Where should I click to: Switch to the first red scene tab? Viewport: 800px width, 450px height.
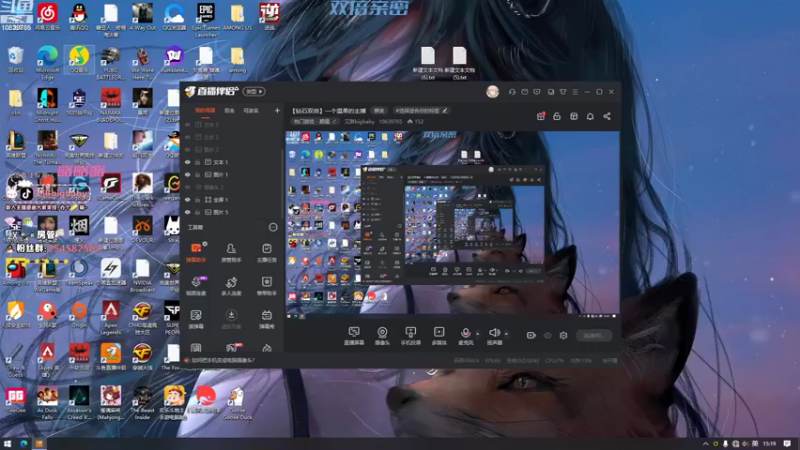(205, 110)
